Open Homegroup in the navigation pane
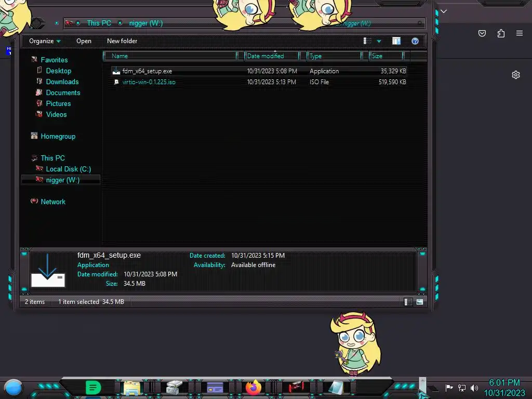532x399 pixels. tap(58, 136)
